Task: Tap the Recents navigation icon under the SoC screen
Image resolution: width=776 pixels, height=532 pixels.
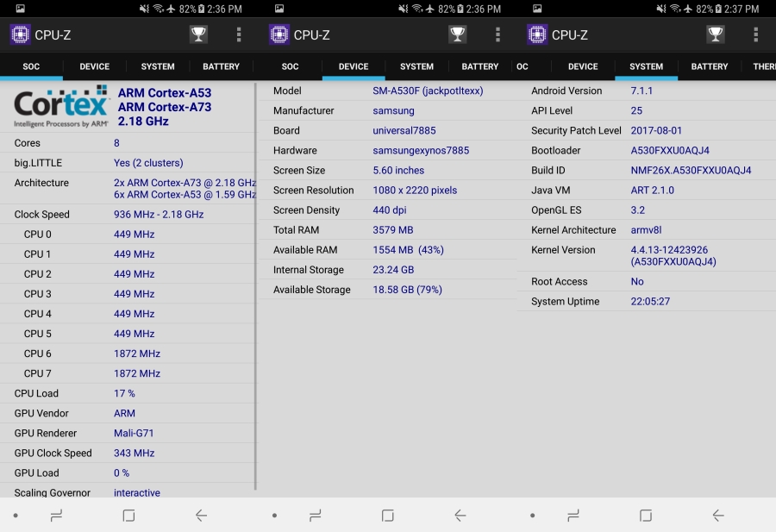Action: click(x=56, y=516)
